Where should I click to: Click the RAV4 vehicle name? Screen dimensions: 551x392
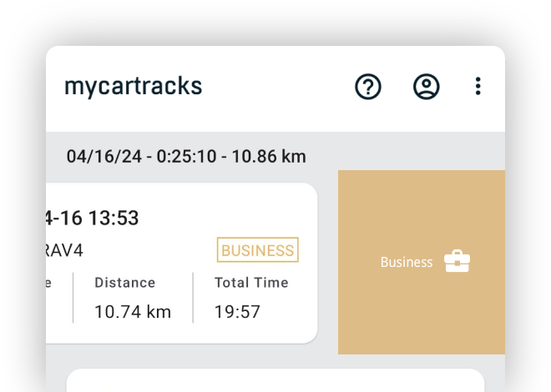tap(64, 250)
